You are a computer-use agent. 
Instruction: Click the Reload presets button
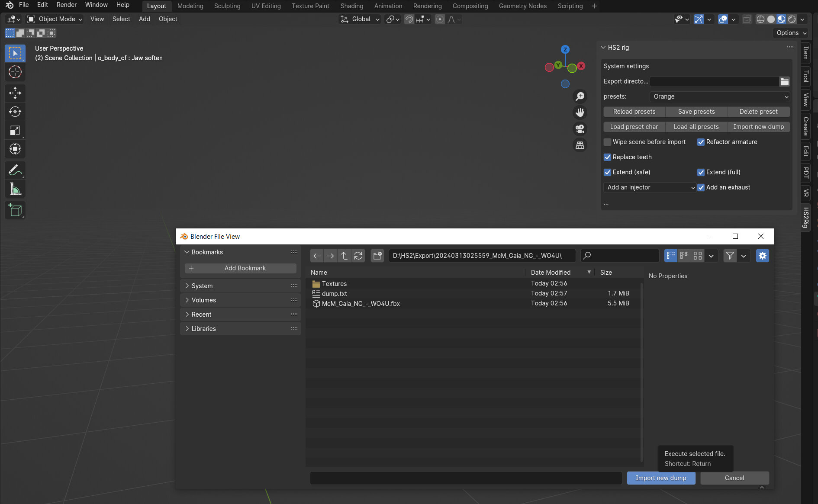(634, 112)
